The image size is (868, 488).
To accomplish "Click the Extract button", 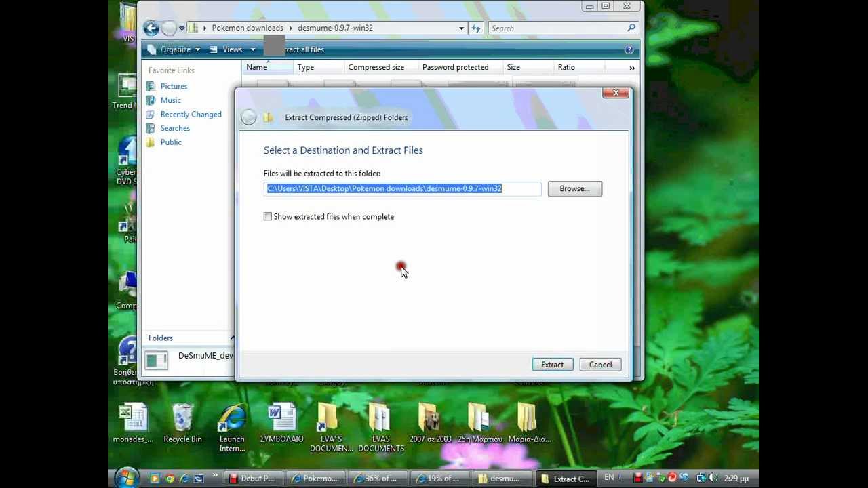I will pyautogui.click(x=552, y=365).
